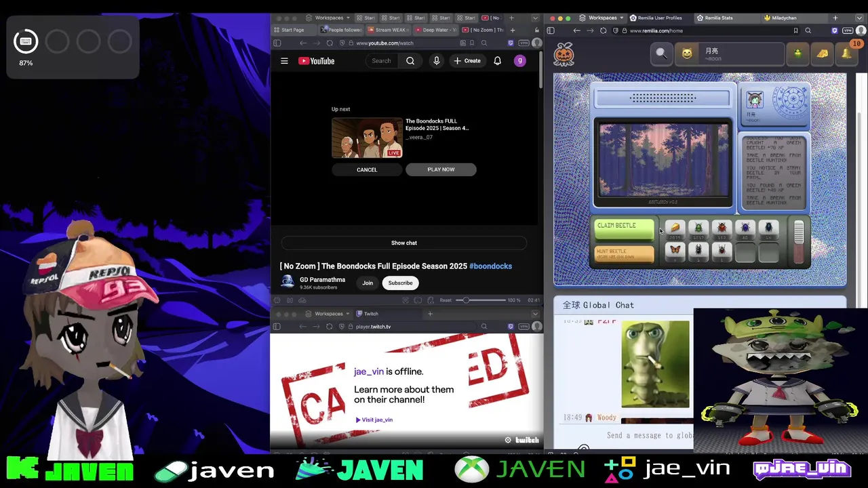The image size is (868, 488).
Task: Switch to the Stream WEAK tab
Action: 389,30
